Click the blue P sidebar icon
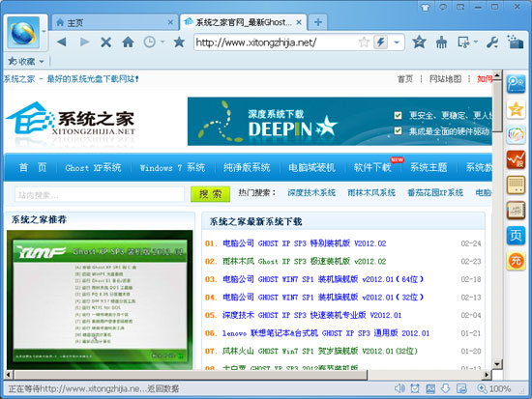 coord(516,84)
